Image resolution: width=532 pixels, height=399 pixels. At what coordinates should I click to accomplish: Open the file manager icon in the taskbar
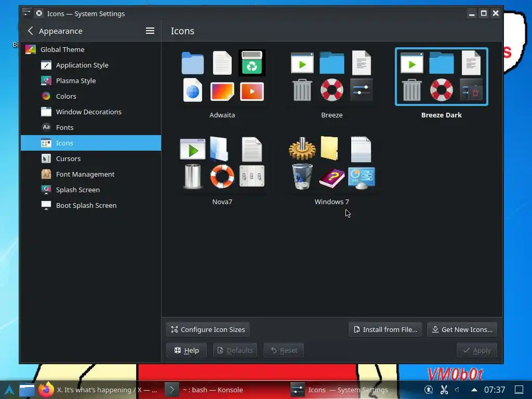27,390
